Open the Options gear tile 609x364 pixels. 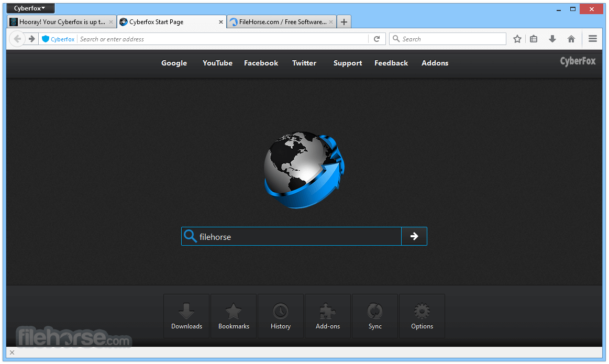click(x=422, y=316)
